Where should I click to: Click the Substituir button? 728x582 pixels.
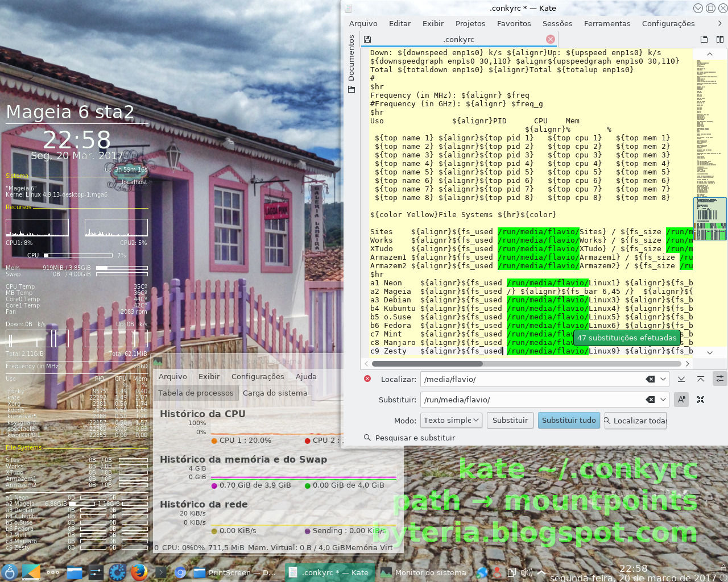pos(510,420)
